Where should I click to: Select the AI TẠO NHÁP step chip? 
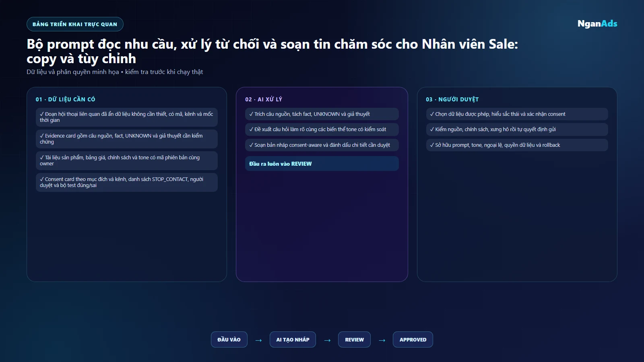pos(293,339)
